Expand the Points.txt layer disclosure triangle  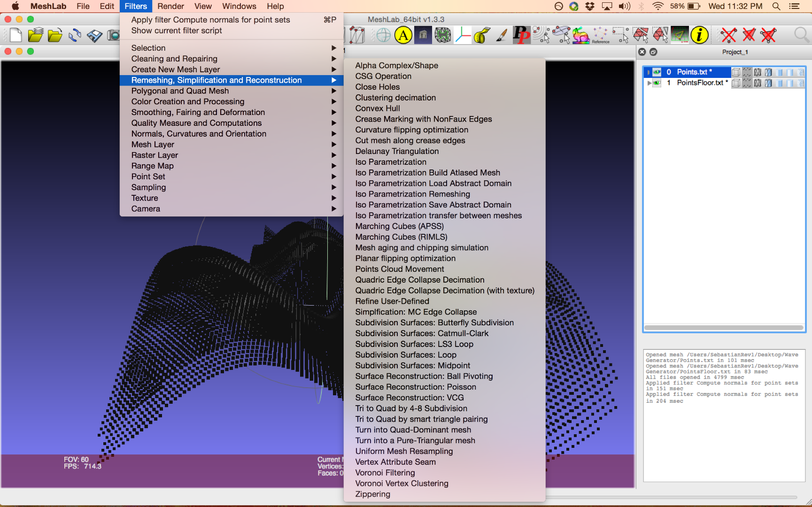(x=648, y=72)
